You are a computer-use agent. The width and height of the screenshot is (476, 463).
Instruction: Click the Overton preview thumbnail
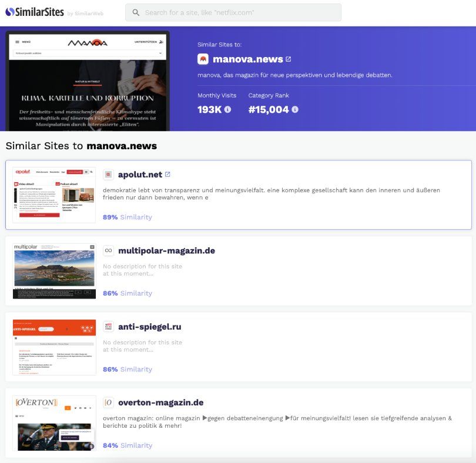click(x=54, y=422)
